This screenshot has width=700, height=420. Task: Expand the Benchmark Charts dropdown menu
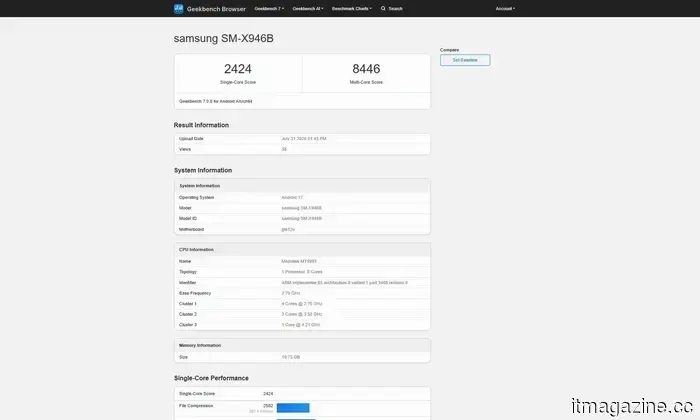point(352,8)
